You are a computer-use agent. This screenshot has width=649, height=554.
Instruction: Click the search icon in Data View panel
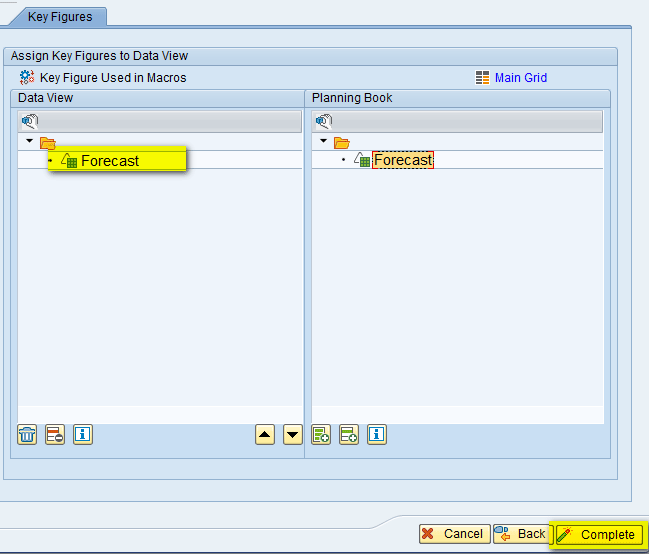tap(29, 122)
